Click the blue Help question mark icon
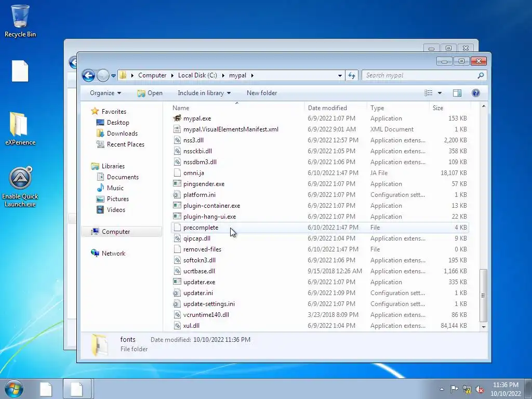The image size is (532, 399). 476,93
